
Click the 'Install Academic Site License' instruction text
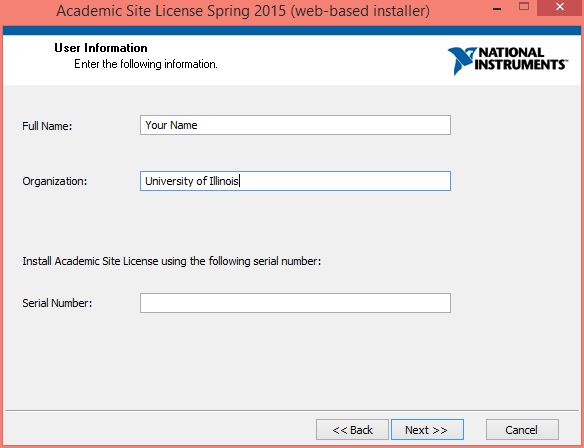coord(171,261)
